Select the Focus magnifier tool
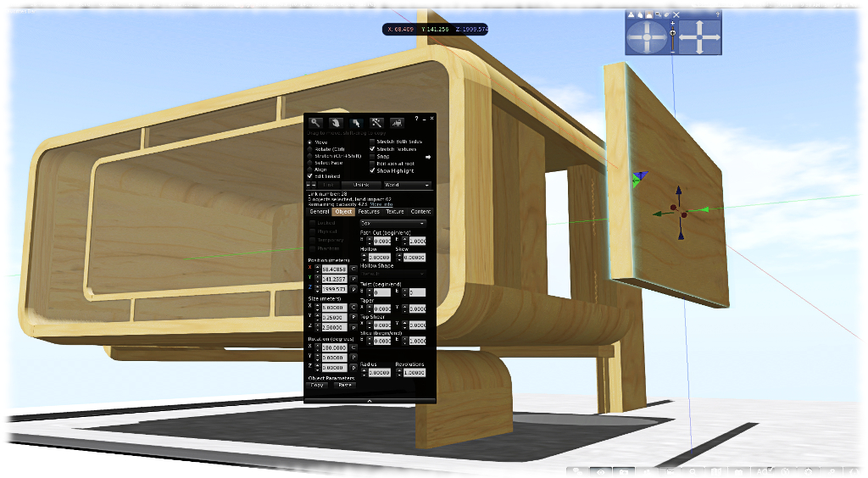The image size is (868, 478). (315, 123)
